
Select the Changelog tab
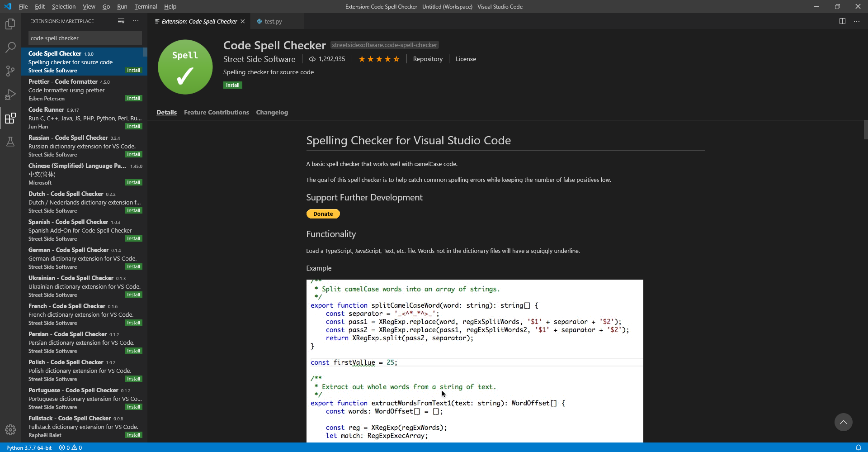(272, 112)
